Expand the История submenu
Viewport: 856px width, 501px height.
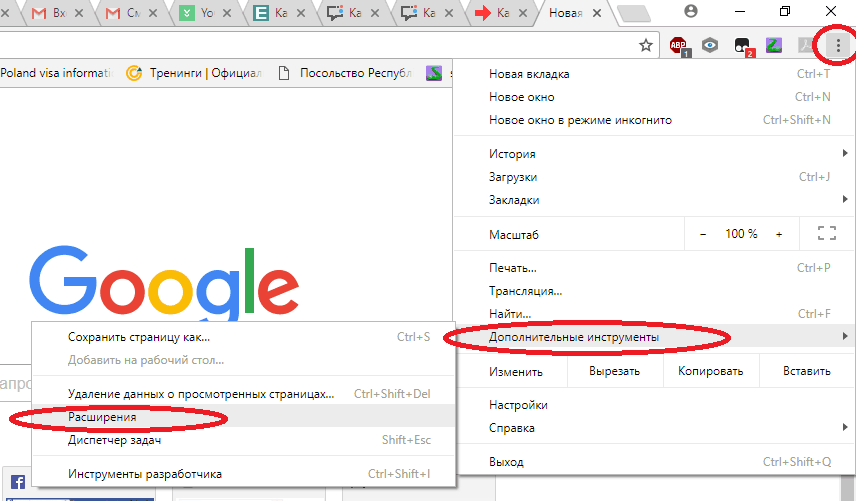[660, 154]
